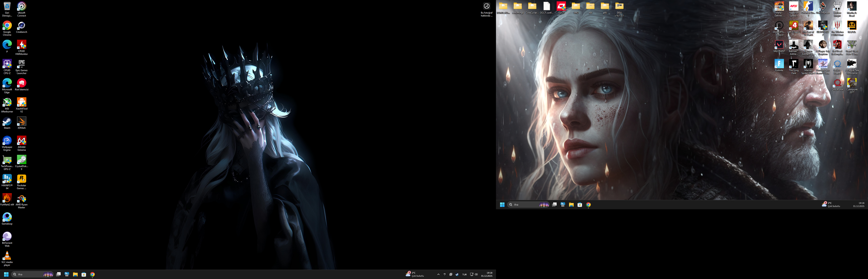
Task: Open the Riot İstemcisi shortcut
Action: pos(21,85)
